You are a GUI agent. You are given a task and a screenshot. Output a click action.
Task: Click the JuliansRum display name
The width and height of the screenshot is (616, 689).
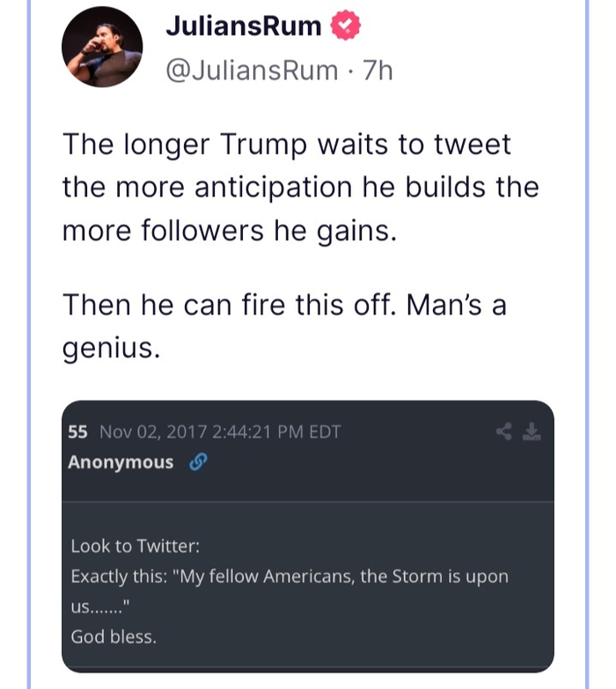(244, 27)
